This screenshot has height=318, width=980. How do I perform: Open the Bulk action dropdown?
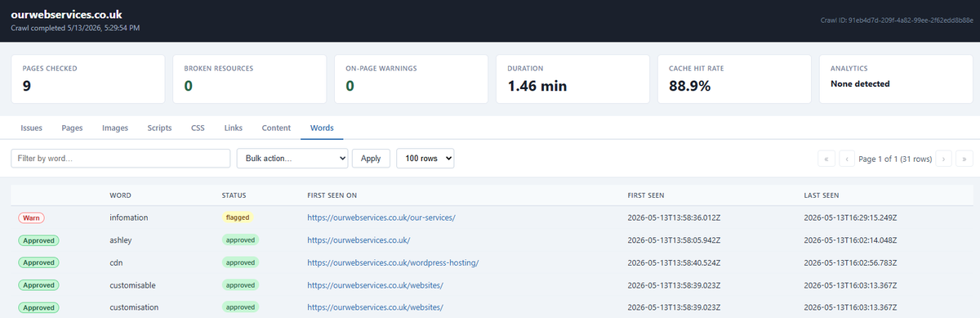click(292, 159)
